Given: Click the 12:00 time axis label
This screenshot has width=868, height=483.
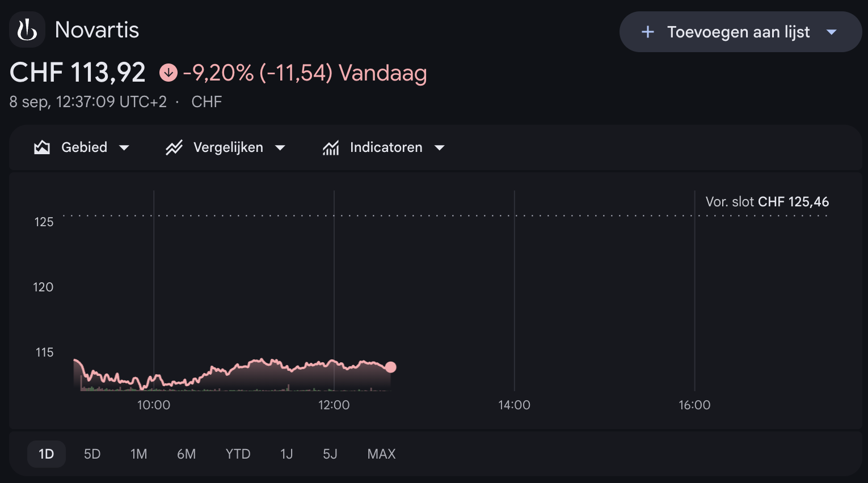Looking at the screenshot, I should 334,405.
